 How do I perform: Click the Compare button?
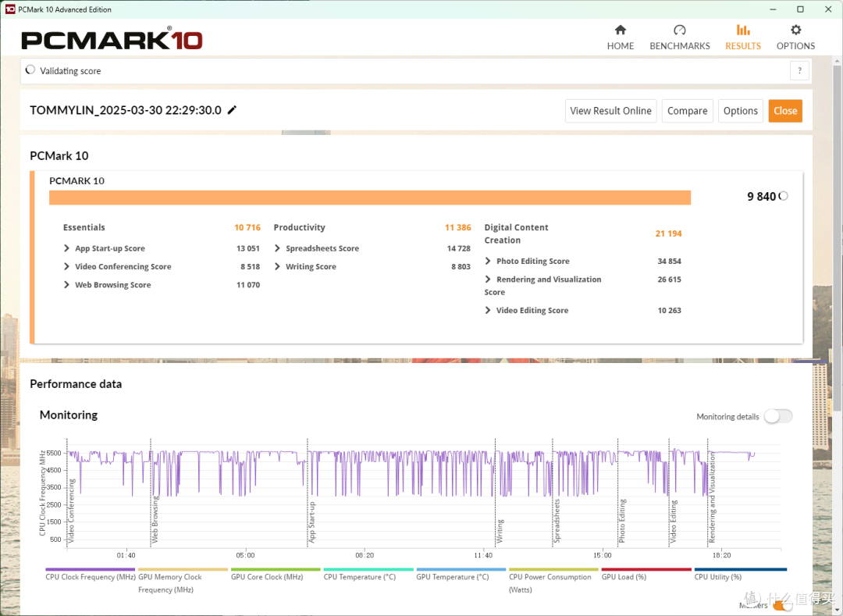pos(687,111)
